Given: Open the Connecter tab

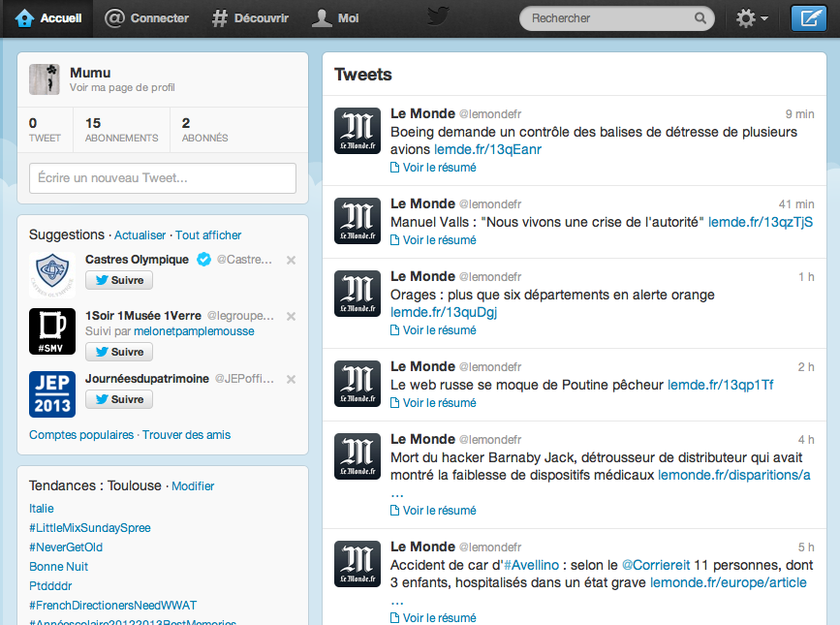Looking at the screenshot, I should [x=146, y=18].
